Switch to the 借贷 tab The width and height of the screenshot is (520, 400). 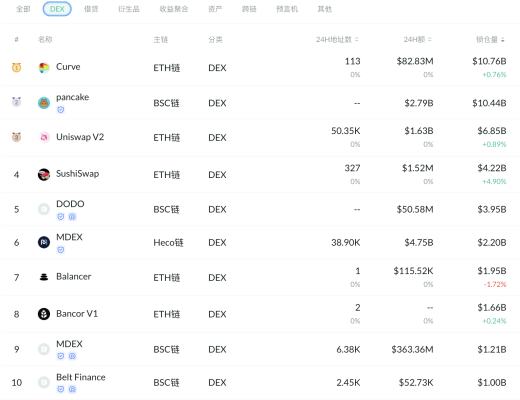pos(91,9)
